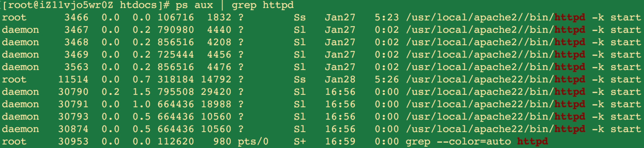Click process ID 30953
Viewport: 644px width, 148px height.
73,142
